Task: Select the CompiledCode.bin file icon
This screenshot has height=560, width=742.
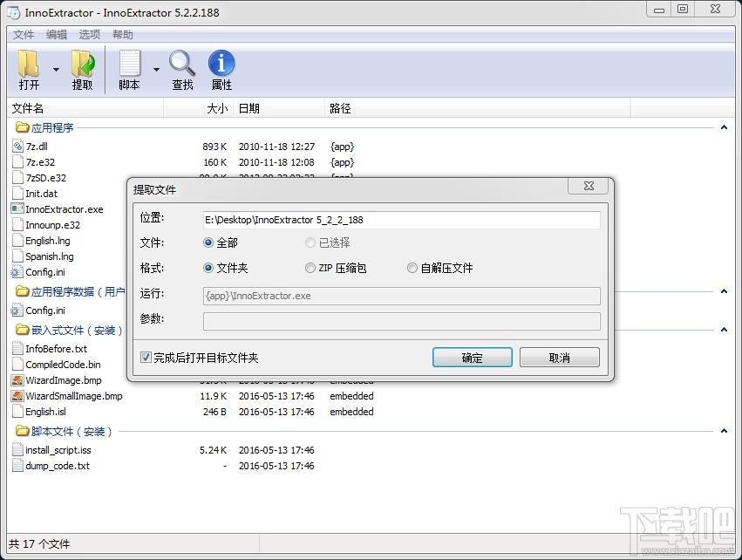Action: (x=17, y=364)
